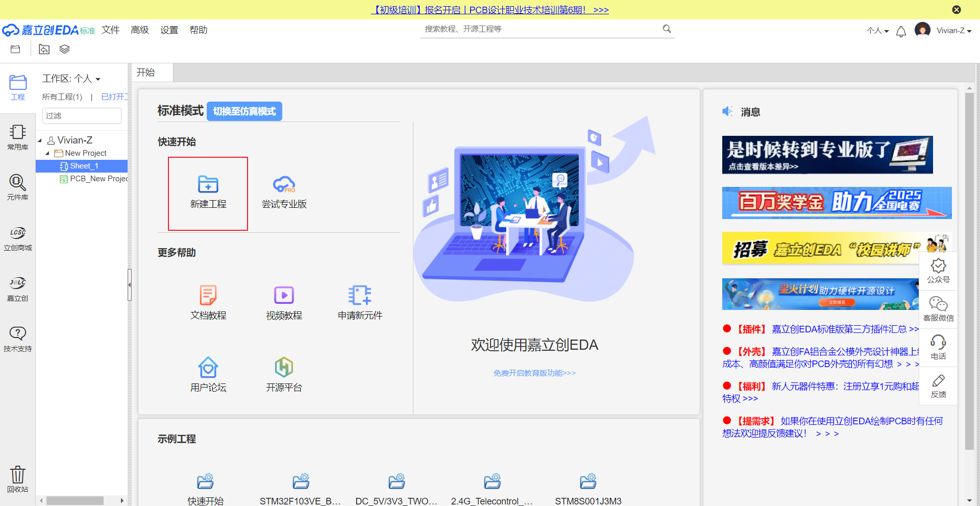
Task: Collapse the Vivian-Z tree node
Action: pyautogui.click(x=40, y=140)
